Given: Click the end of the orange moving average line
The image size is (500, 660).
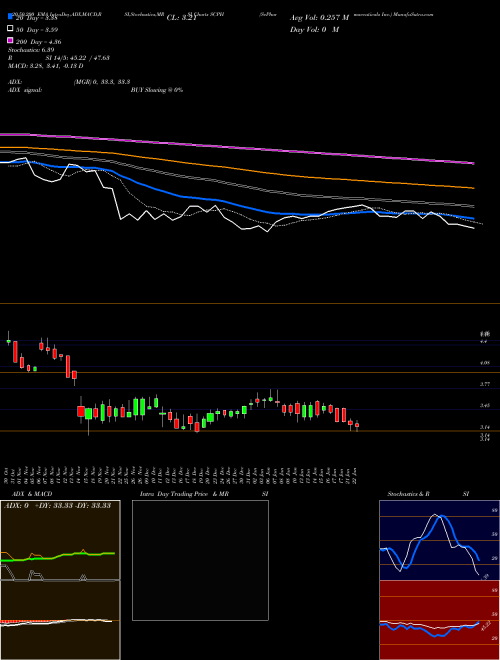Looking at the screenshot, I should (x=473, y=188).
